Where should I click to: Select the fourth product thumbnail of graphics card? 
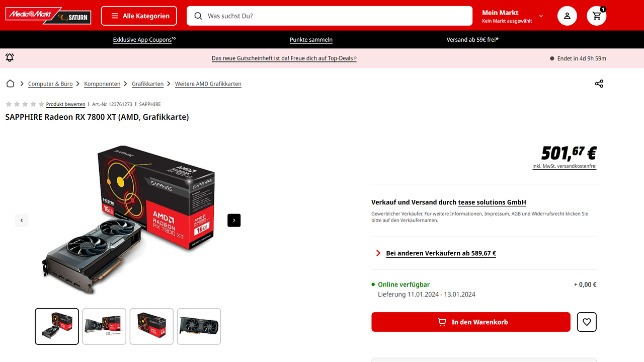coord(199,326)
